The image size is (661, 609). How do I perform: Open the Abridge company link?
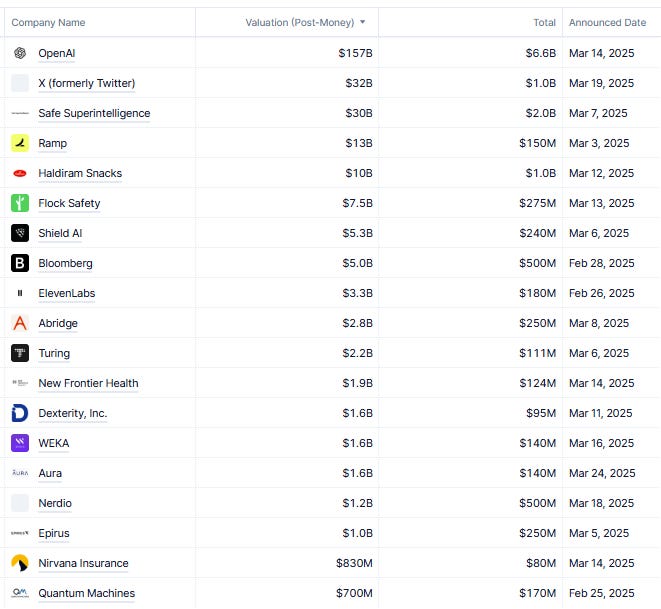(x=58, y=323)
